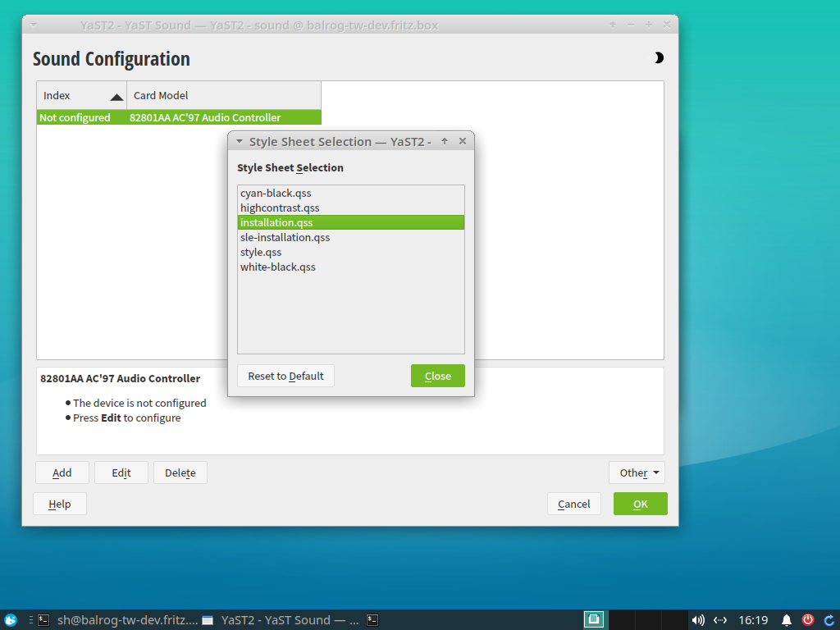Image resolution: width=840 pixels, height=630 pixels.
Task: Switch using the workspace pager icon
Action: pyautogui.click(x=594, y=619)
